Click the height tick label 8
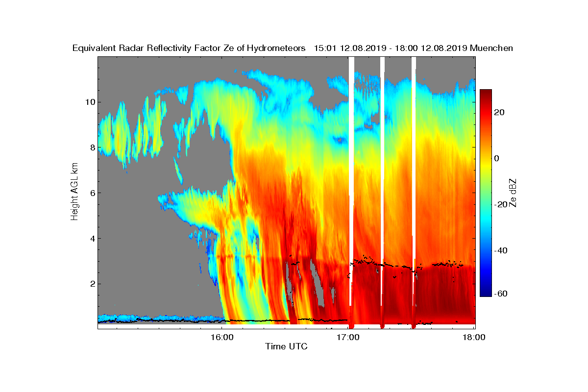The width and height of the screenshot is (588, 392). [92, 147]
